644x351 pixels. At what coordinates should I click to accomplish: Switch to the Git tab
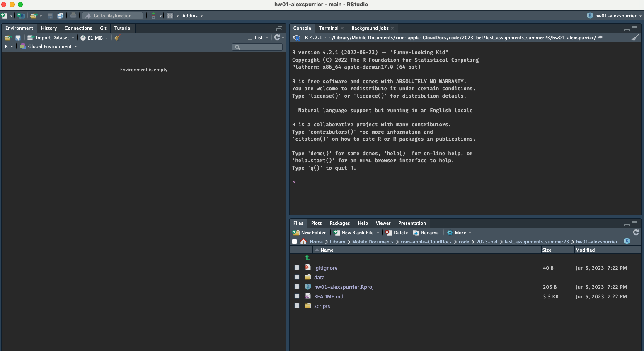click(103, 28)
